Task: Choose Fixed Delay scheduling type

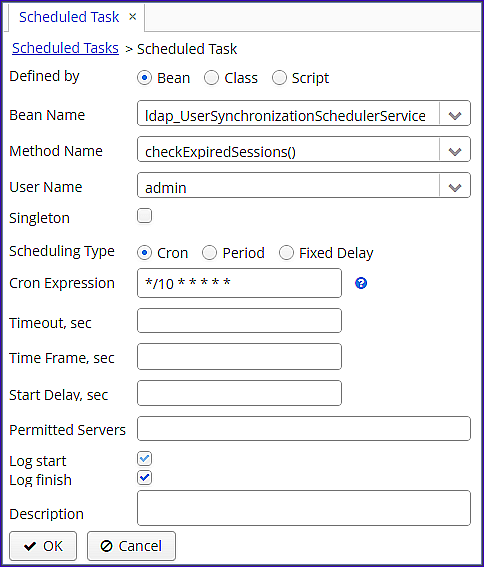Action: coord(286,253)
